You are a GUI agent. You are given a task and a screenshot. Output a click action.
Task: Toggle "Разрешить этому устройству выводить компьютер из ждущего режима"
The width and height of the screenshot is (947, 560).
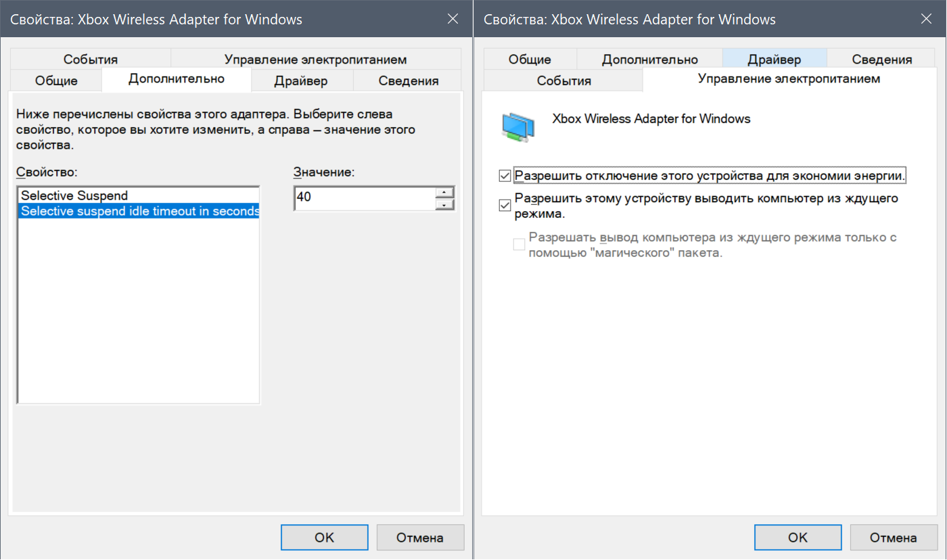(x=504, y=206)
